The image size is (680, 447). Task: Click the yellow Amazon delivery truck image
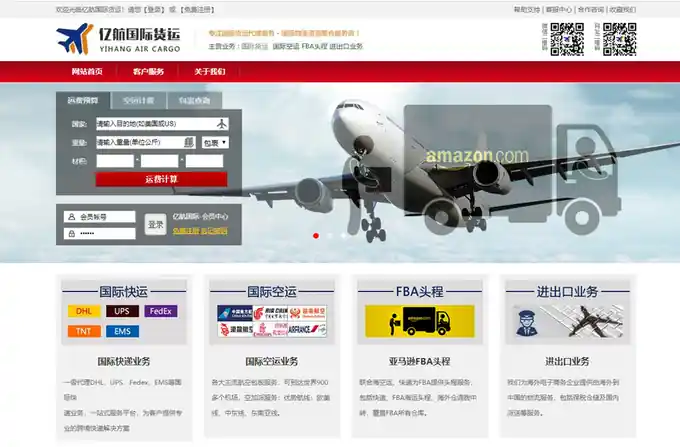click(x=419, y=321)
